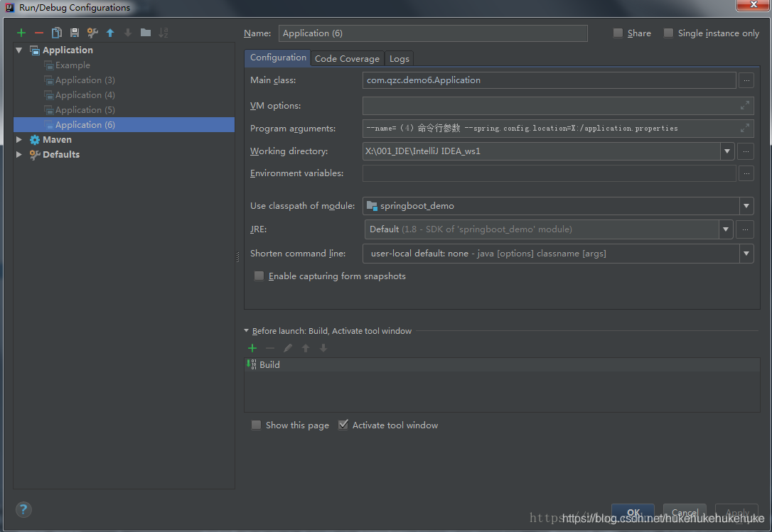Uncheck Activate tool window

coord(343,425)
